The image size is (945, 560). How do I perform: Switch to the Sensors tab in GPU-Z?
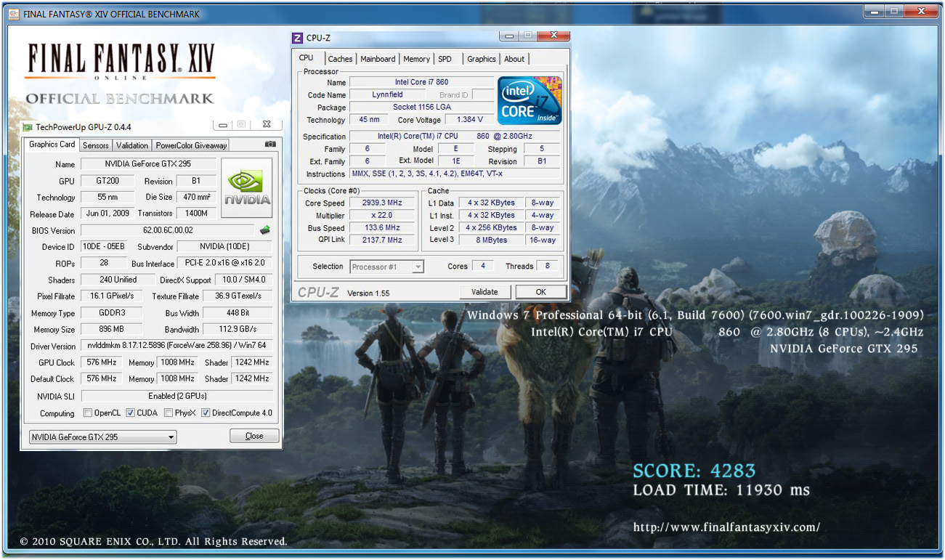(95, 145)
